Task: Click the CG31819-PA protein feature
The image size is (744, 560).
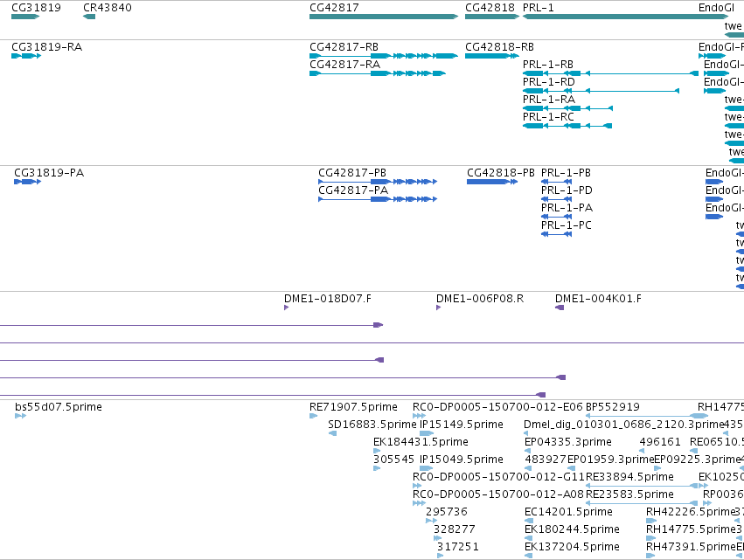Action: coord(27,182)
